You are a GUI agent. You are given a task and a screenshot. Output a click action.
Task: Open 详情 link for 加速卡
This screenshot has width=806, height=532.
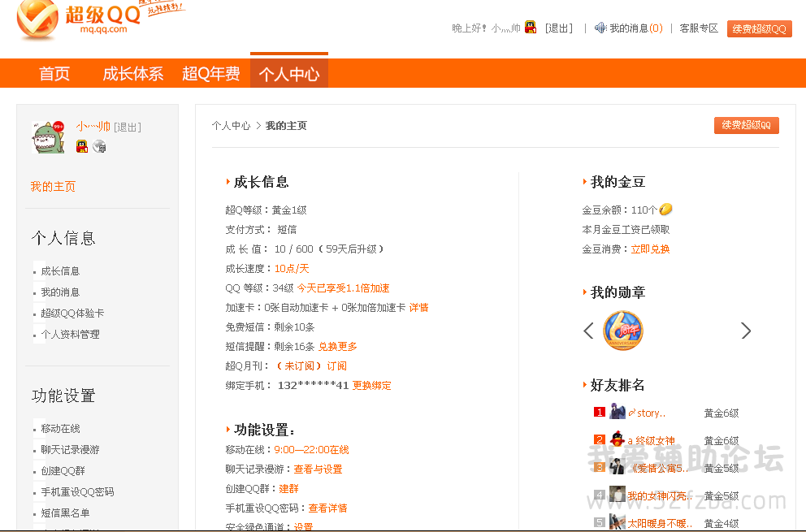tap(418, 307)
